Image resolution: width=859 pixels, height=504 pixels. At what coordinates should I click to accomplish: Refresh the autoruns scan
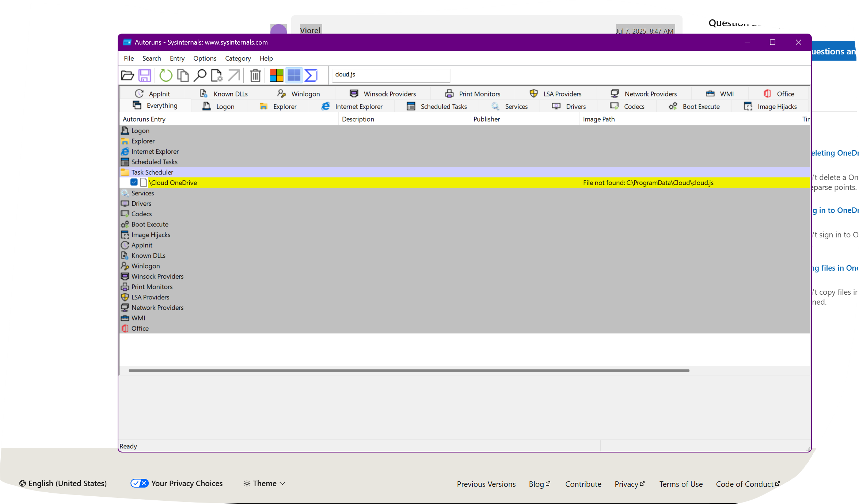point(165,75)
